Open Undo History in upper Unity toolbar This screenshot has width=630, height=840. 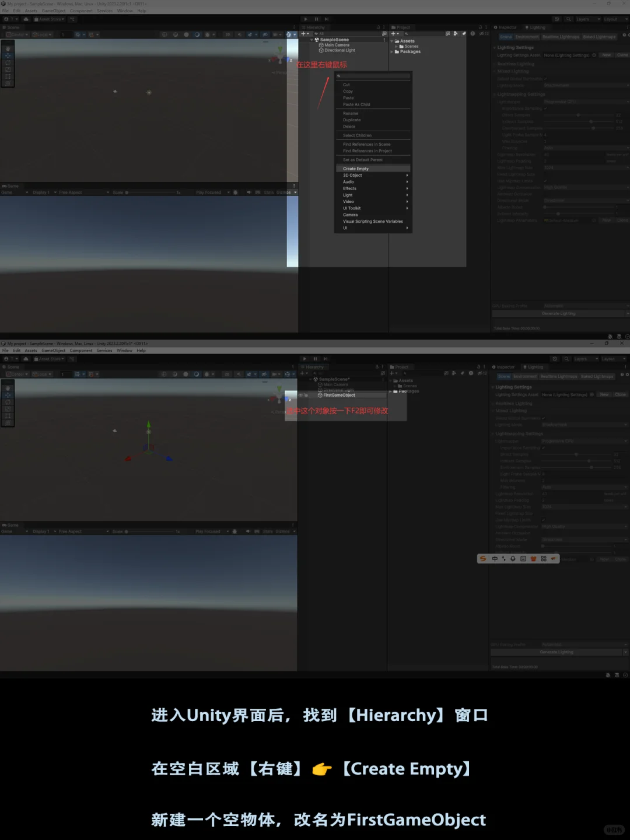point(557,19)
